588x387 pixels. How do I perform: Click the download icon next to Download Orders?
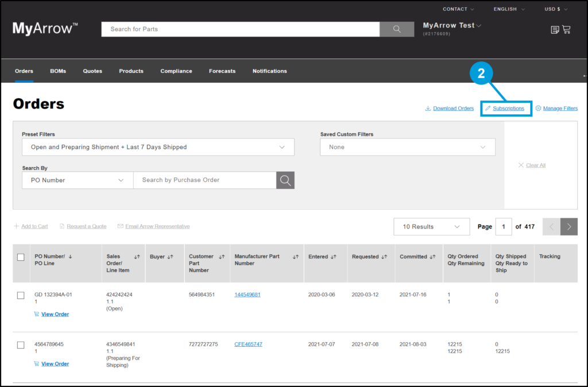pos(427,108)
